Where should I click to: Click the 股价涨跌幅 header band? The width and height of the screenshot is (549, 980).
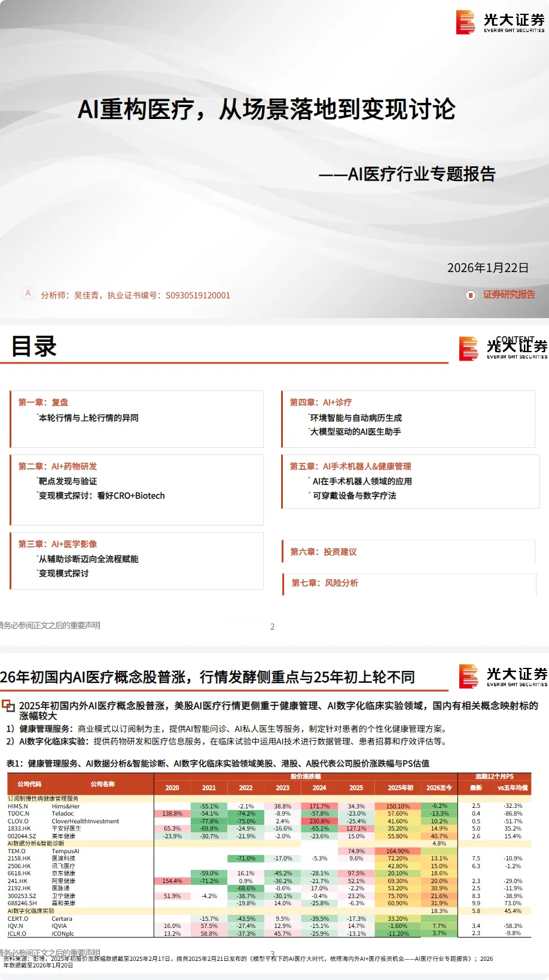pos(306,777)
